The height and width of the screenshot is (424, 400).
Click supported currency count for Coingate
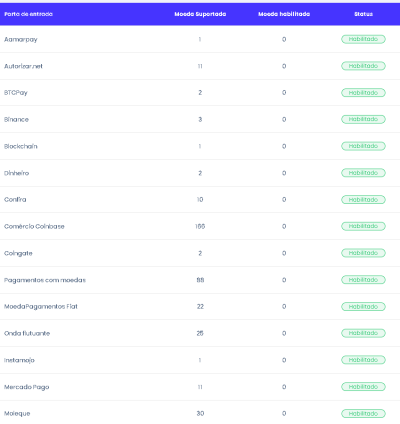[200, 253]
